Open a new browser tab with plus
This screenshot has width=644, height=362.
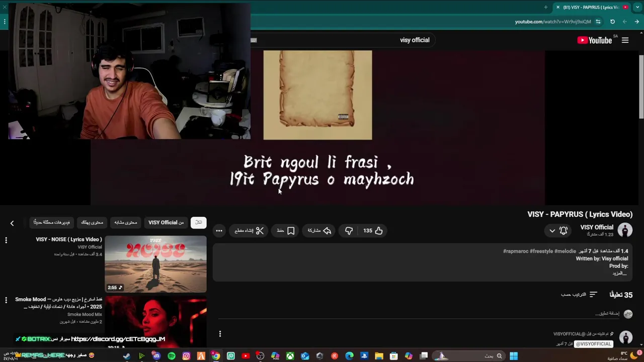pyautogui.click(x=545, y=7)
